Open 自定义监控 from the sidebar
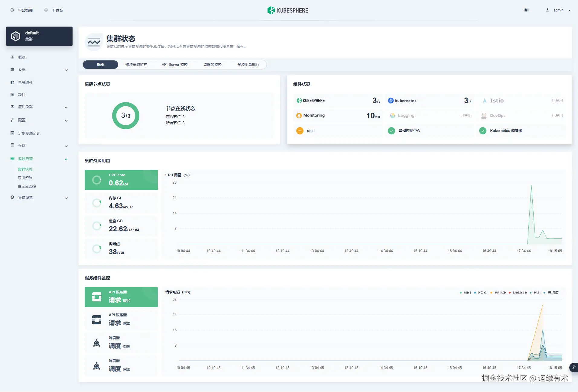The image size is (578, 392). click(27, 186)
